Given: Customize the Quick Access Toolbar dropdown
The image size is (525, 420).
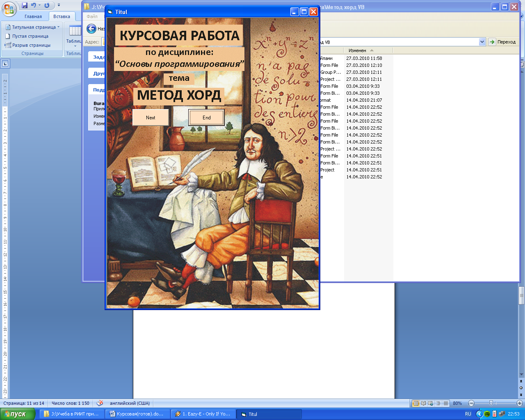Looking at the screenshot, I should [x=59, y=5].
